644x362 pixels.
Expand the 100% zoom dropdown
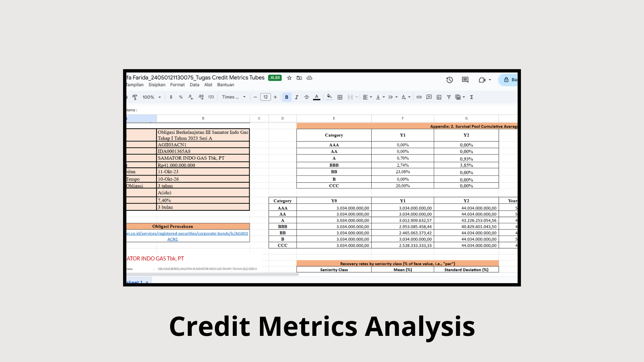point(152,97)
